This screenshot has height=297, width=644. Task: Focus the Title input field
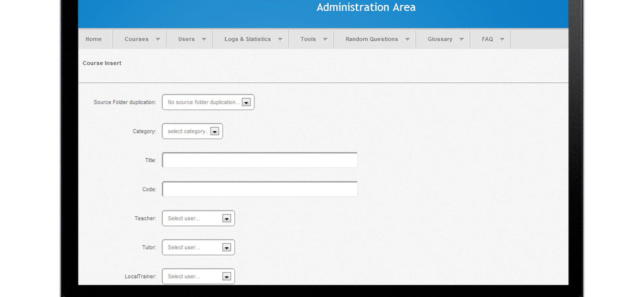point(260,160)
